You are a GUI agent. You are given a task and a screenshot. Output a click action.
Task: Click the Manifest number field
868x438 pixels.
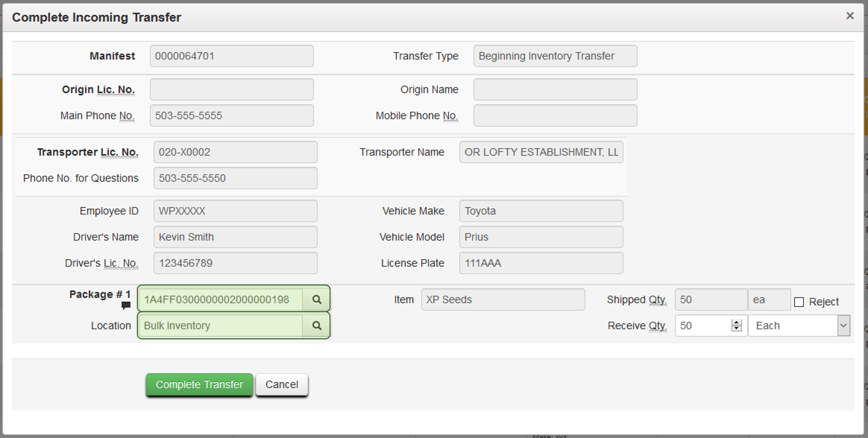[232, 56]
